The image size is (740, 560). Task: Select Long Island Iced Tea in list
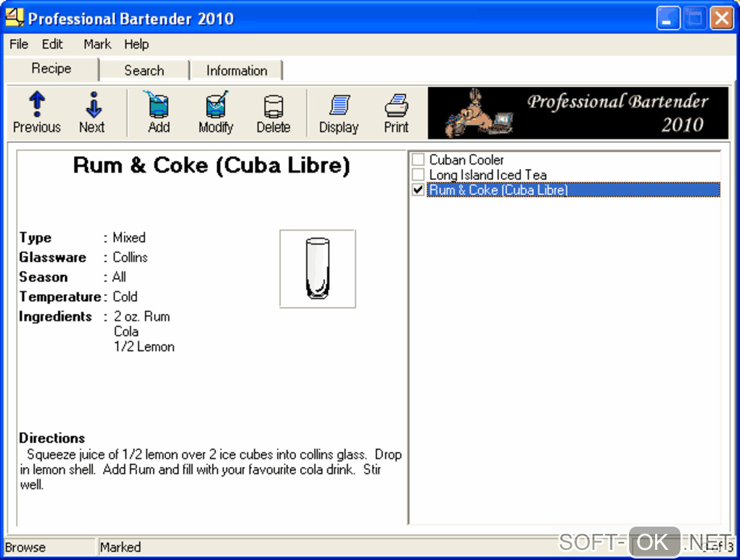[x=488, y=175]
